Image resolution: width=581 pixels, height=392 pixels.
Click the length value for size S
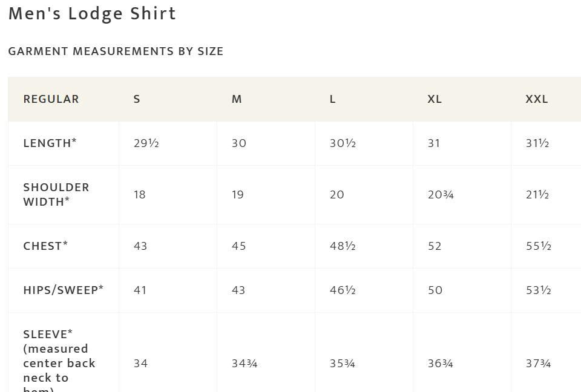[x=146, y=143]
